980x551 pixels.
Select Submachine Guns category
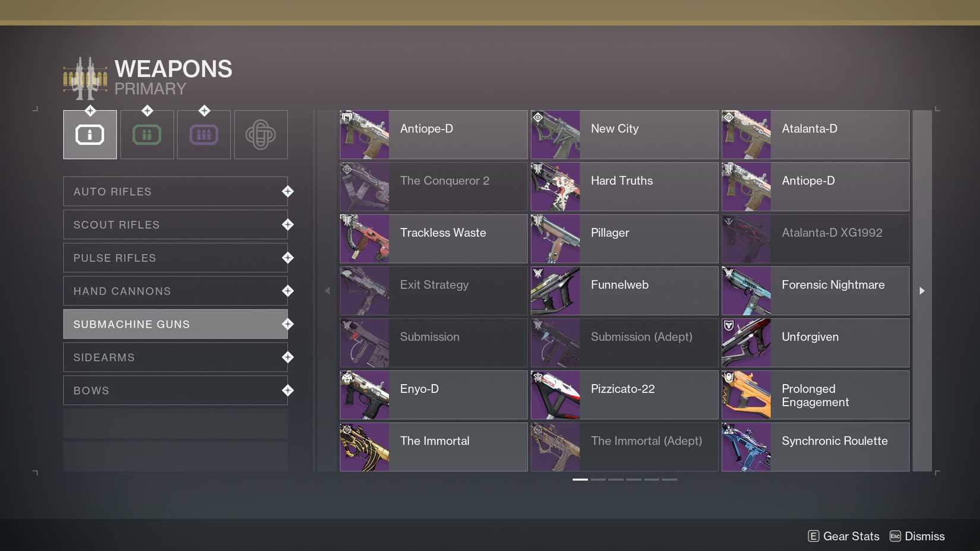click(175, 324)
